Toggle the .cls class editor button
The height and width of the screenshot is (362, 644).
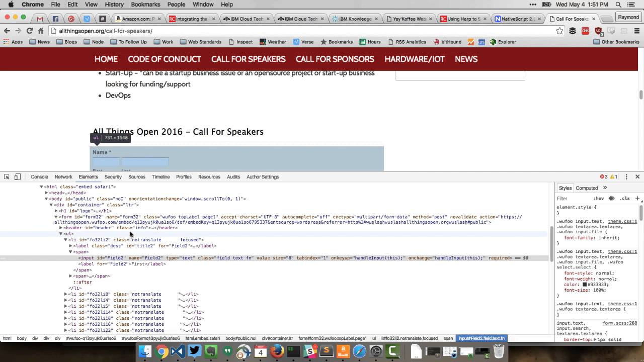click(x=624, y=198)
